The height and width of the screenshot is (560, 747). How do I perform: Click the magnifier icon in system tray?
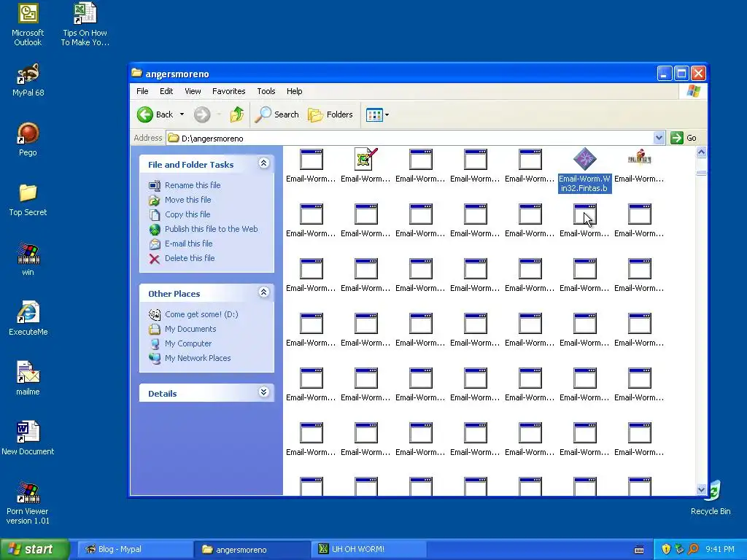pyautogui.click(x=693, y=549)
